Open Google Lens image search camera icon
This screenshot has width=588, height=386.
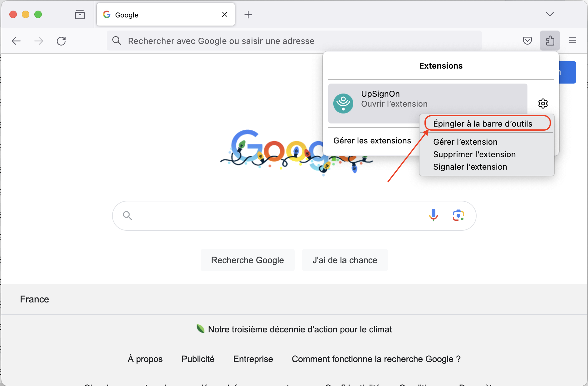tap(458, 215)
